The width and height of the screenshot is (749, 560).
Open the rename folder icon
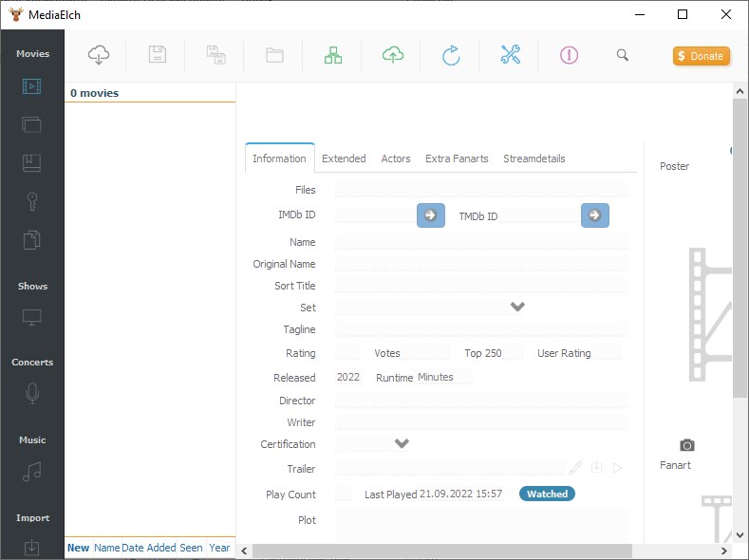(274, 55)
